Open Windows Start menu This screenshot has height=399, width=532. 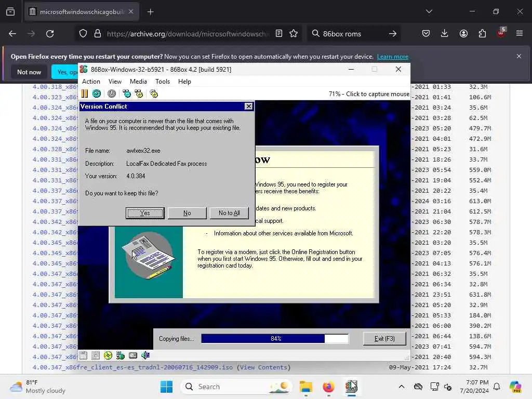point(166,387)
